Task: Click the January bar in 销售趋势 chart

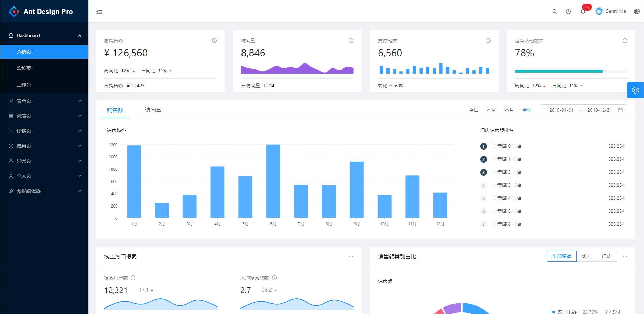Action: click(x=134, y=182)
